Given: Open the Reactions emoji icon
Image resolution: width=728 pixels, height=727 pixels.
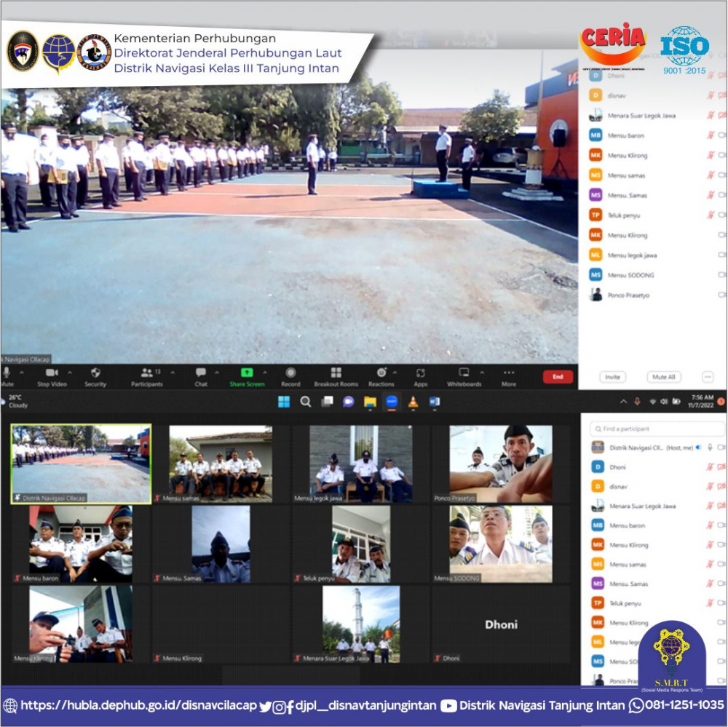Looking at the screenshot, I should [381, 373].
